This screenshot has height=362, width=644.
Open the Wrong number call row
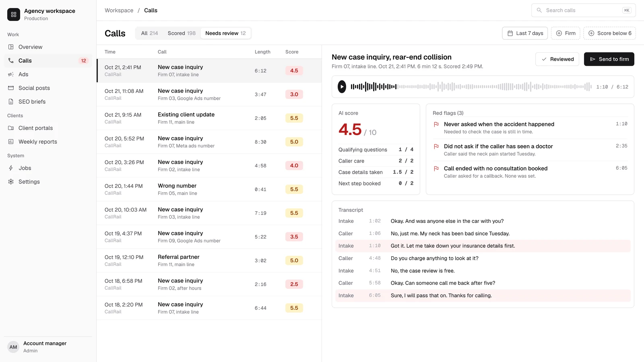209,189
